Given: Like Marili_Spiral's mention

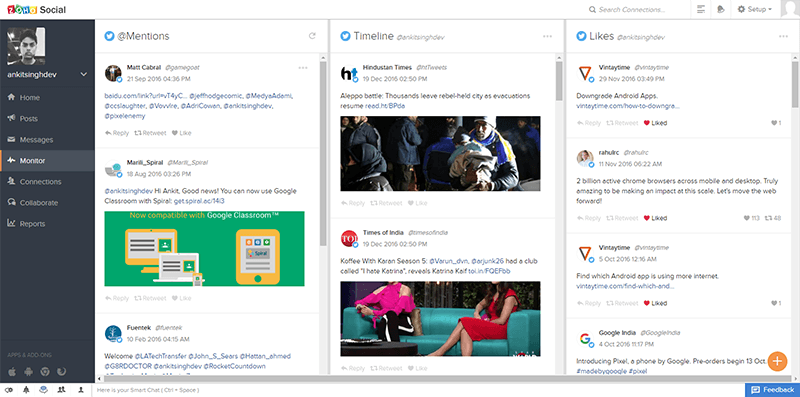Looking at the screenshot, I should click(x=182, y=299).
